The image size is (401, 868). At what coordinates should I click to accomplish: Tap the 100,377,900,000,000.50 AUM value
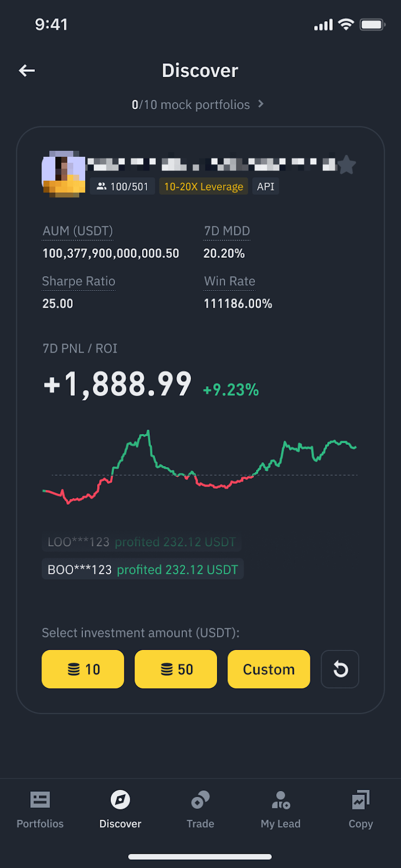111,253
